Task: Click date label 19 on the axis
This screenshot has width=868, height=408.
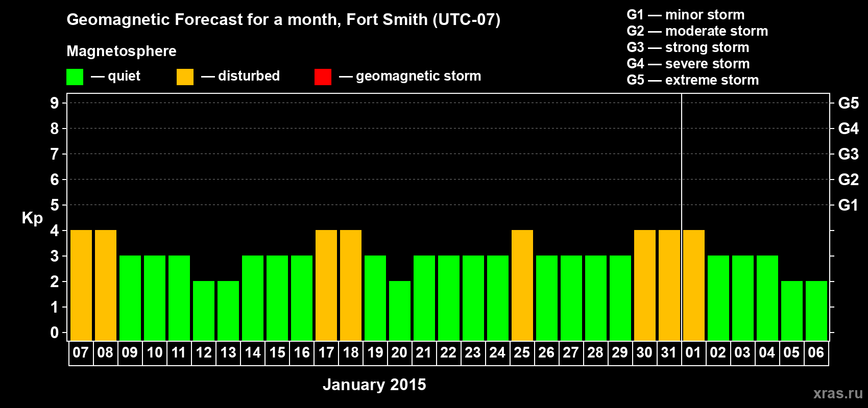Action: pos(375,352)
